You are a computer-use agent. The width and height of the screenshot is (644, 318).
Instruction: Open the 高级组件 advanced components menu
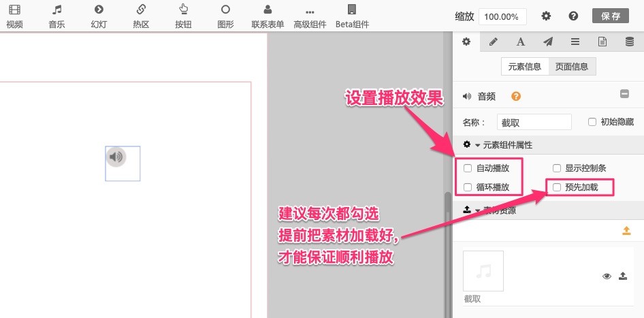tap(310, 16)
